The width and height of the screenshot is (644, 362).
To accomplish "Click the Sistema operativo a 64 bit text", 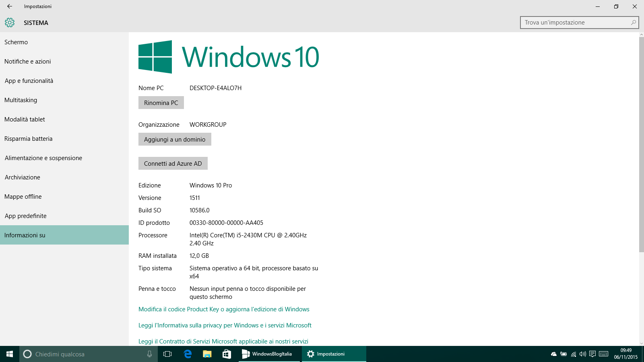I will click(x=254, y=272).
